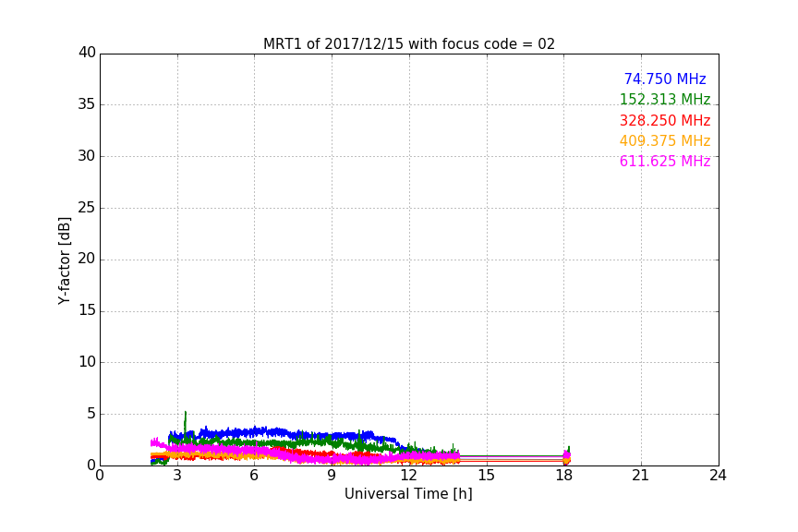Click the y-axis tick label '35'
Viewport: 798px width, 532px height.
tap(87, 104)
